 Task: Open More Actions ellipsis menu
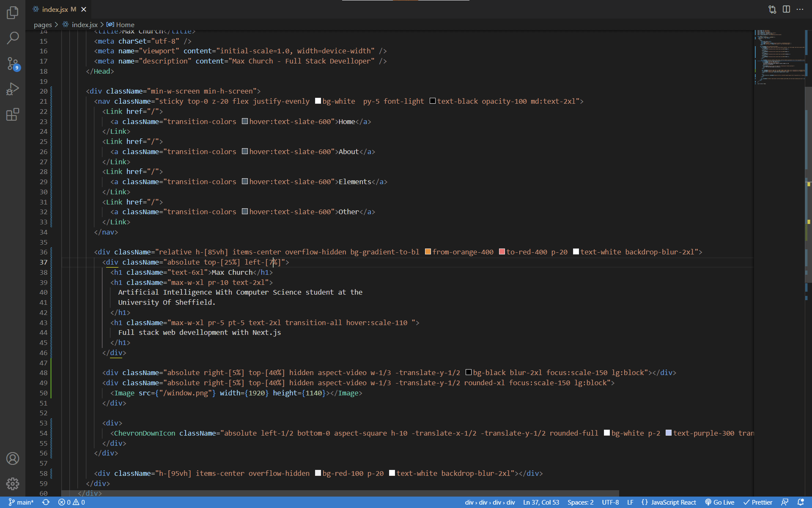coord(800,9)
